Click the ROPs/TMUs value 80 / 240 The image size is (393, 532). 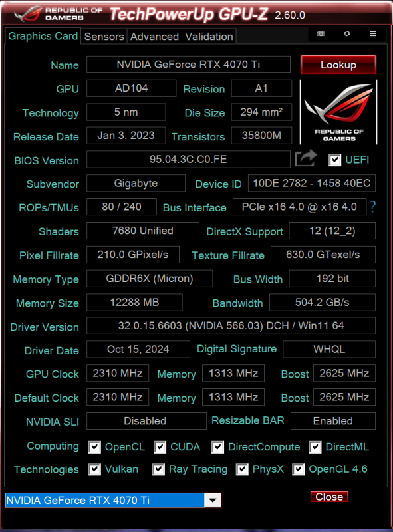122,207
